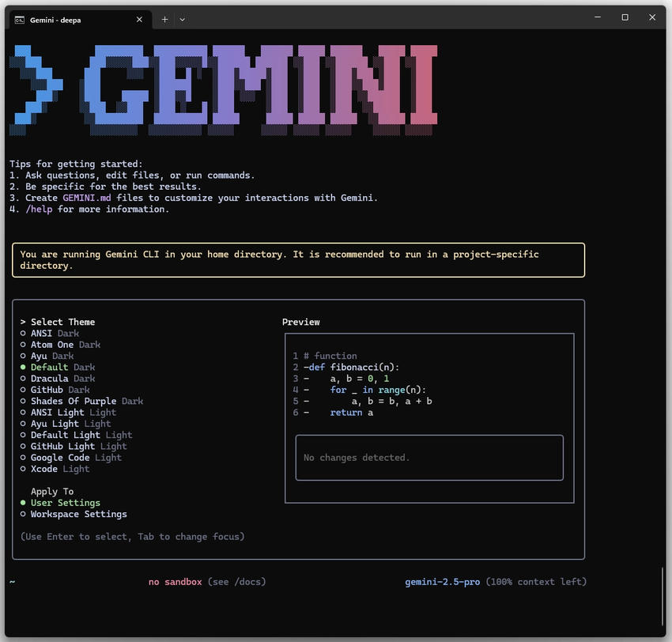672x642 pixels.
Task: Open the new tab dropdown chevron
Action: 183,19
